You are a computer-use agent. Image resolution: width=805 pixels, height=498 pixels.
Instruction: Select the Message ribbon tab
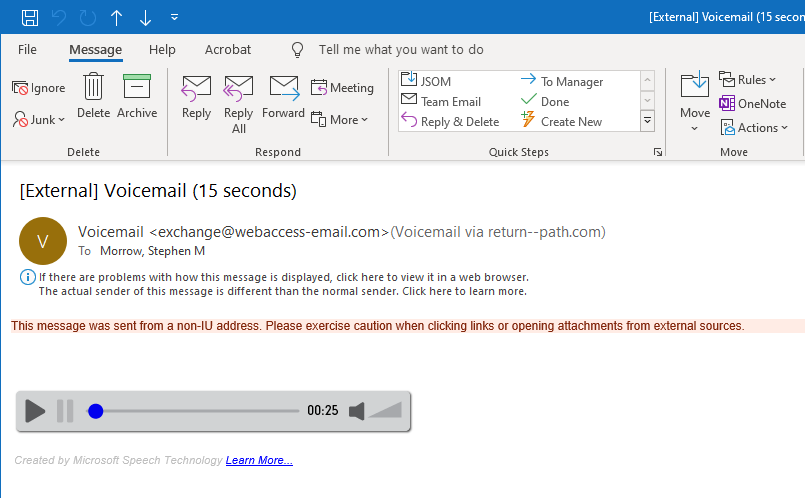pyautogui.click(x=95, y=50)
